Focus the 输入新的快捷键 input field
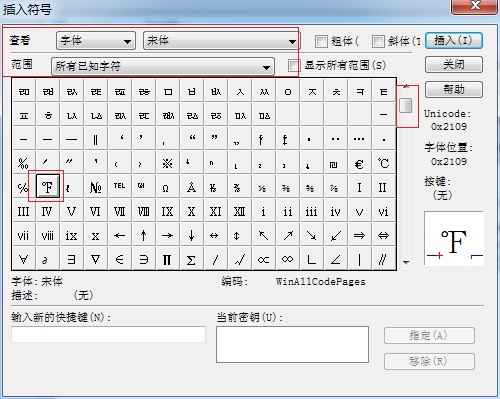This screenshot has width=500, height=399. 108,334
